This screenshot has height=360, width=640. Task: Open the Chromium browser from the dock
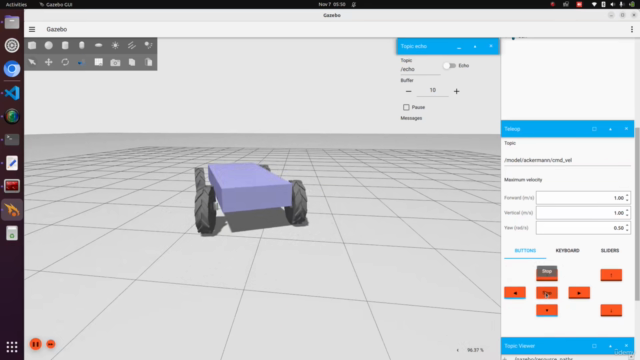[12, 69]
